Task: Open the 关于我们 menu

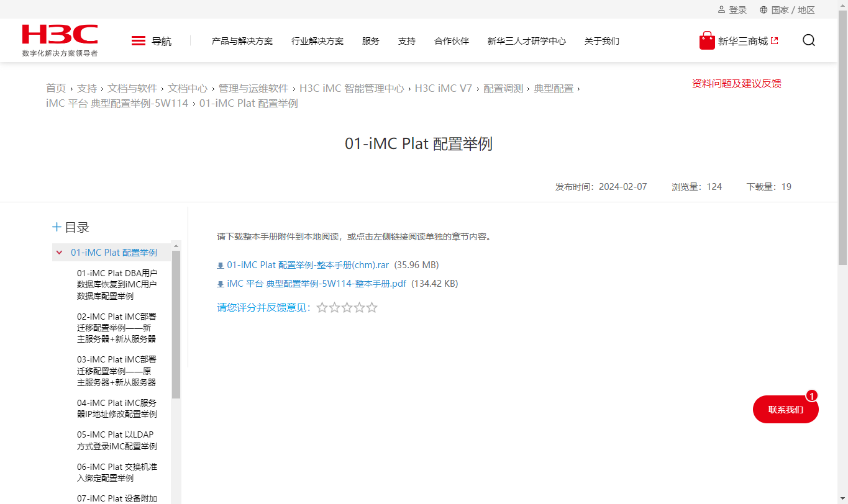Action: coord(602,41)
